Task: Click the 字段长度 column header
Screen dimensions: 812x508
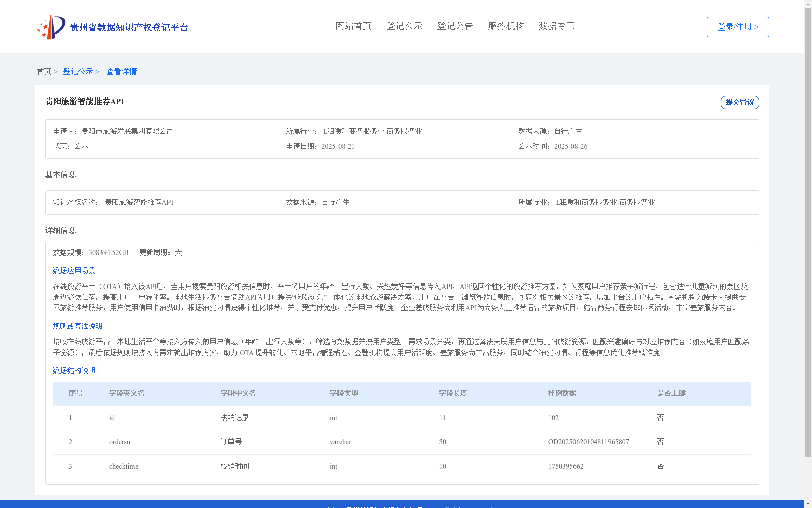Action: 453,393
